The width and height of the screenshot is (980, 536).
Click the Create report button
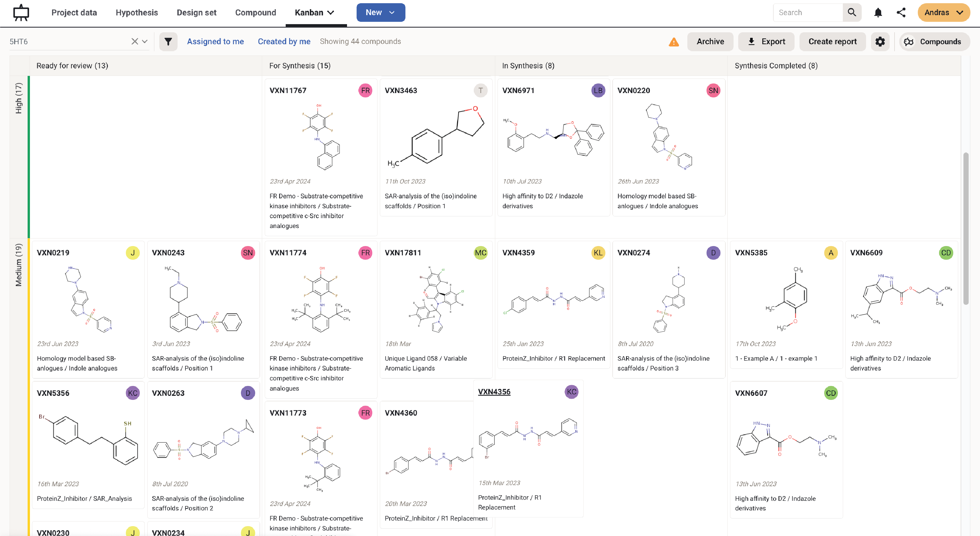tap(832, 42)
